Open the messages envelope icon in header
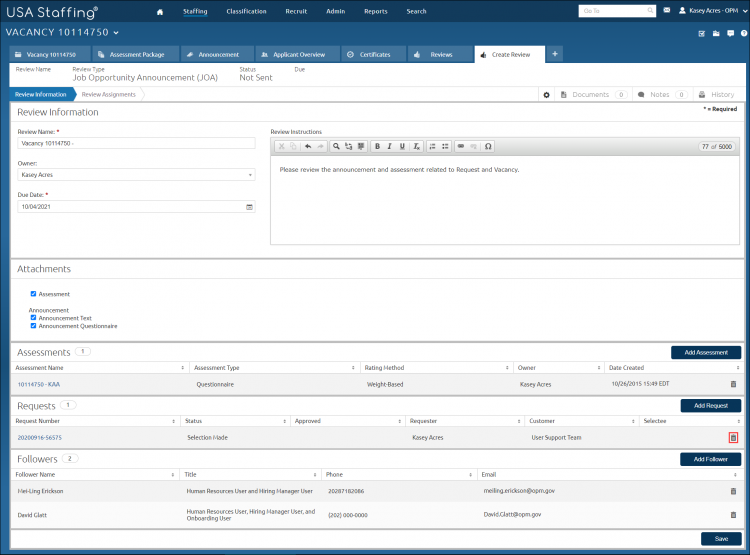Viewport: 750px width, 555px height. click(x=667, y=10)
